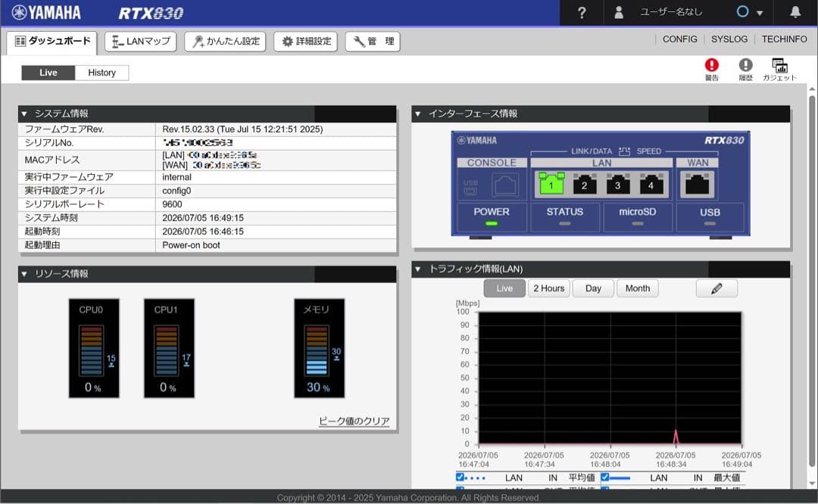The height and width of the screenshot is (504, 818).
Task: Click the Yamaha logo in header
Action: [46, 13]
